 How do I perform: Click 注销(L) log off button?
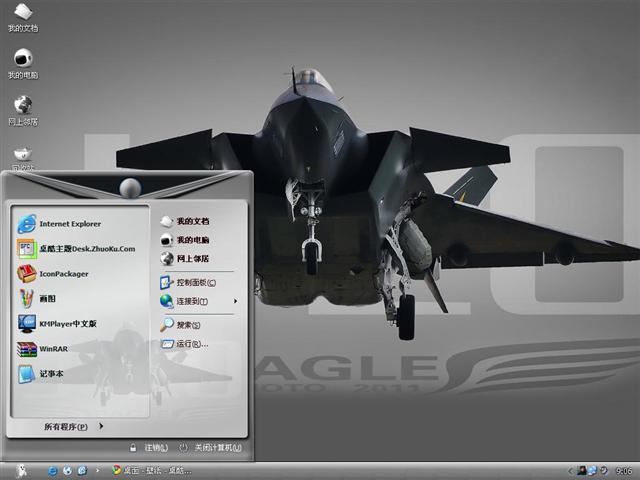tap(149, 448)
